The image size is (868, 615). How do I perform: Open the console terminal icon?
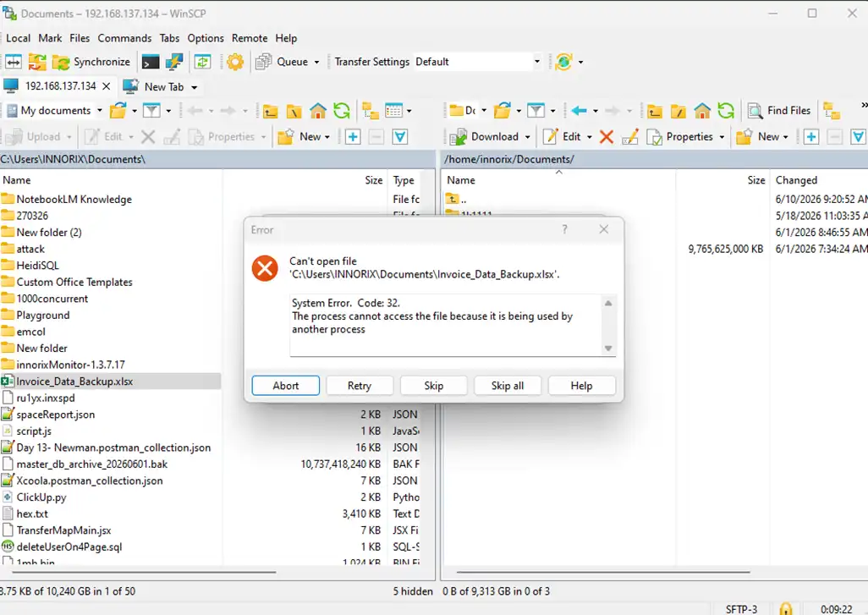tap(151, 62)
